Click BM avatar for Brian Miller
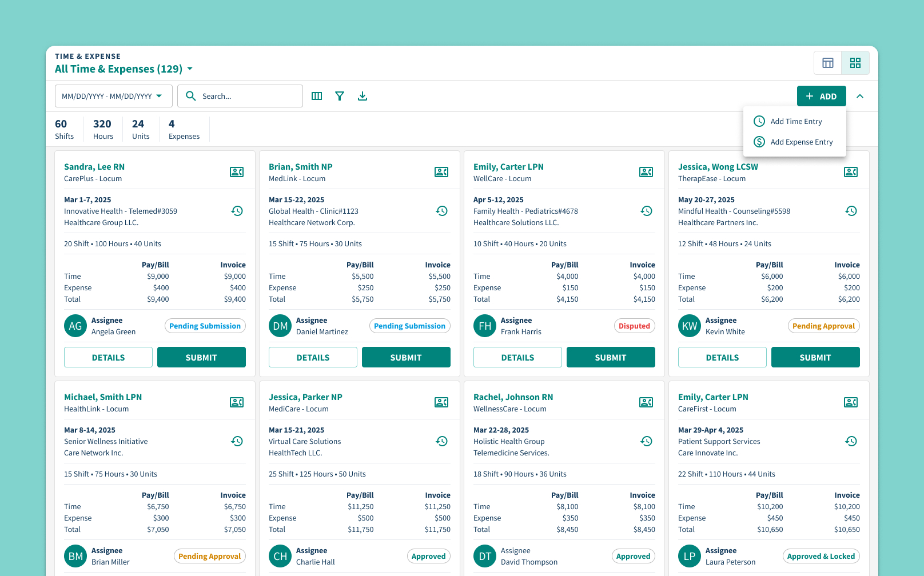The image size is (924, 576). pyautogui.click(x=75, y=556)
